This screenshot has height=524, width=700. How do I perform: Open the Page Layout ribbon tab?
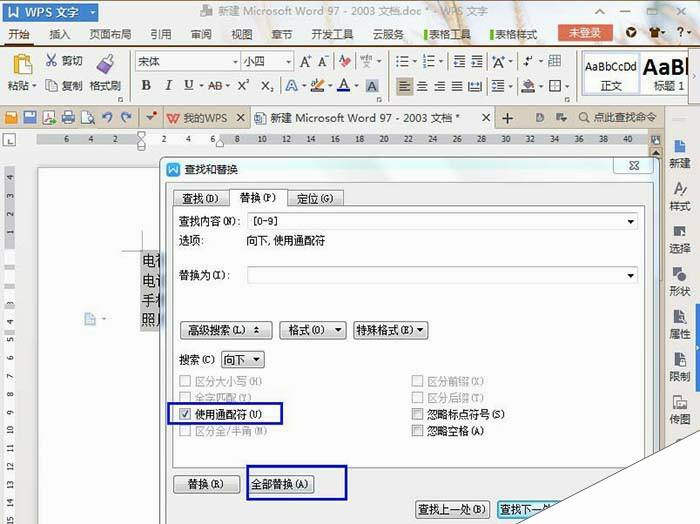click(x=110, y=34)
